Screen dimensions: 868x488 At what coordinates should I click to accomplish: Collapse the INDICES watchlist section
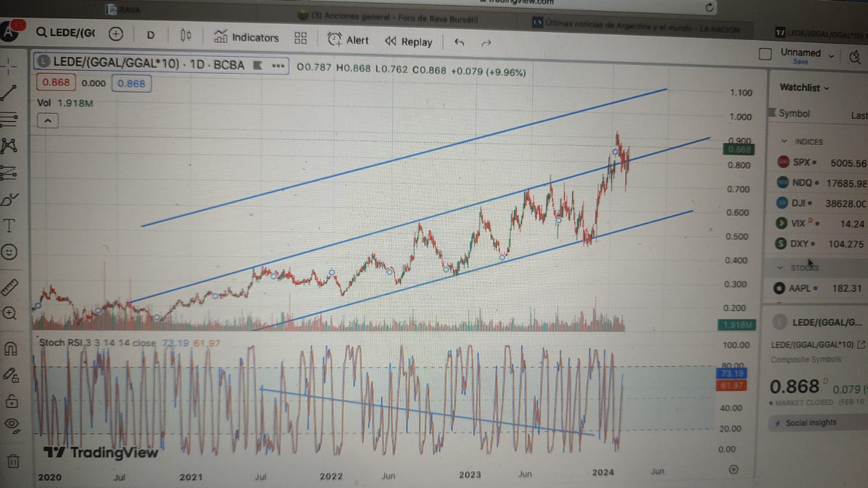click(x=784, y=141)
